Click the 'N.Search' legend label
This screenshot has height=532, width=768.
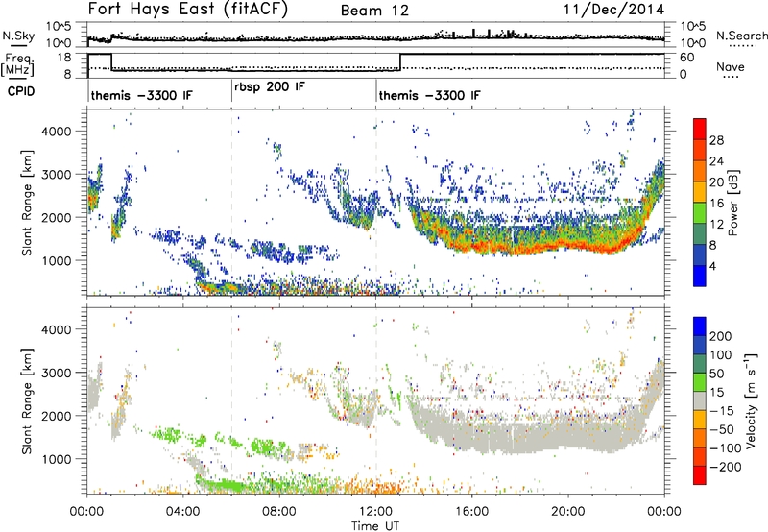741,36
